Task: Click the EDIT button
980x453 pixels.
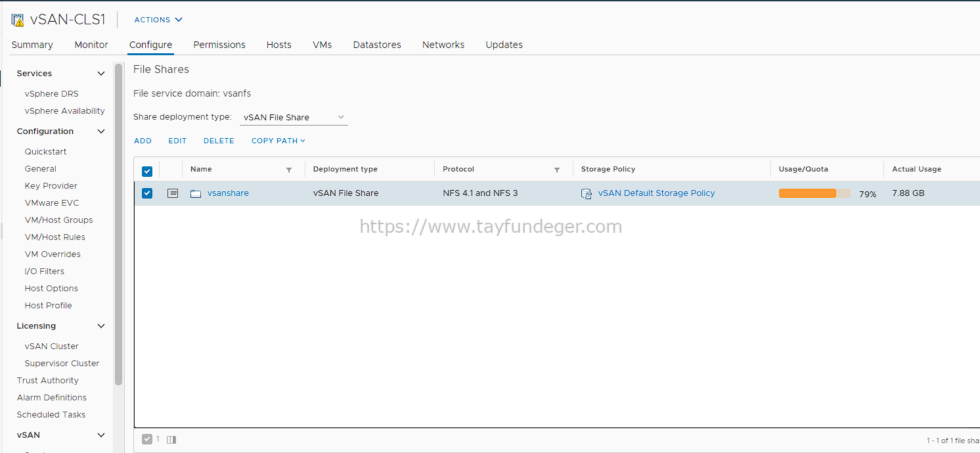Action: tap(177, 141)
